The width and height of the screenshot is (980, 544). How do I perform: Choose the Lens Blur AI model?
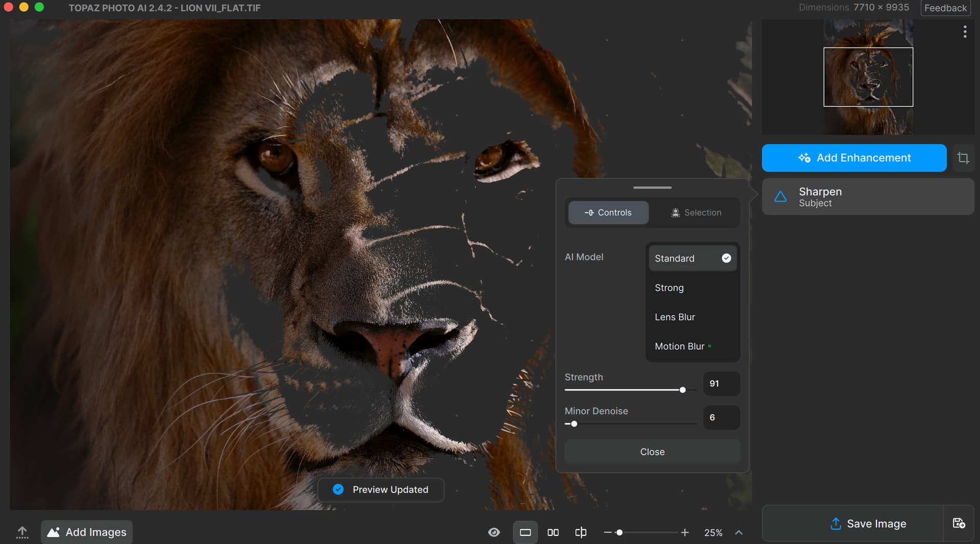pos(692,317)
